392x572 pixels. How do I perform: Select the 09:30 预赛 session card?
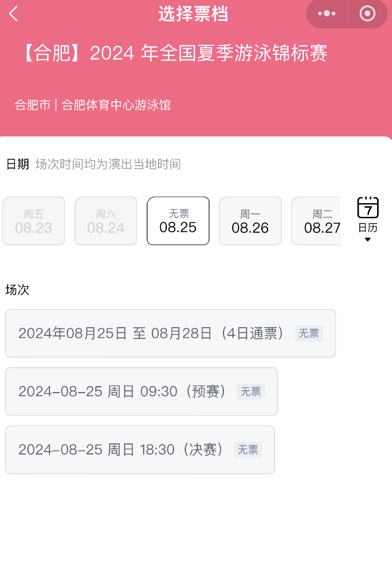pyautogui.click(x=141, y=391)
